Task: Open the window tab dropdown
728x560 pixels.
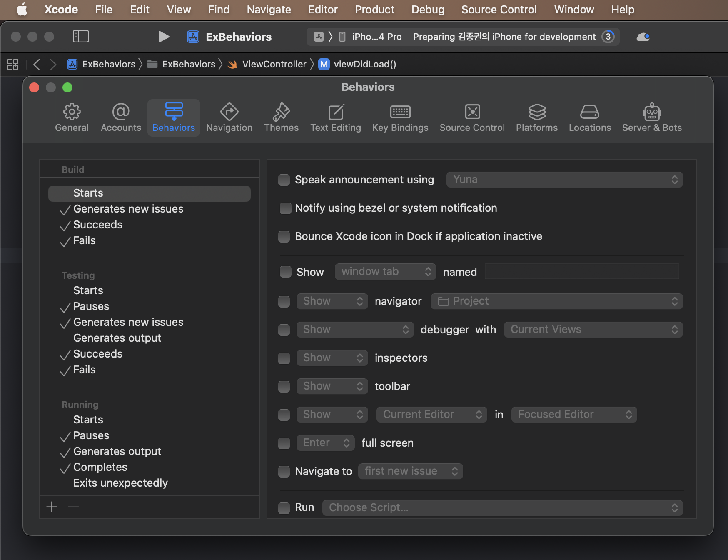Action: [385, 272]
